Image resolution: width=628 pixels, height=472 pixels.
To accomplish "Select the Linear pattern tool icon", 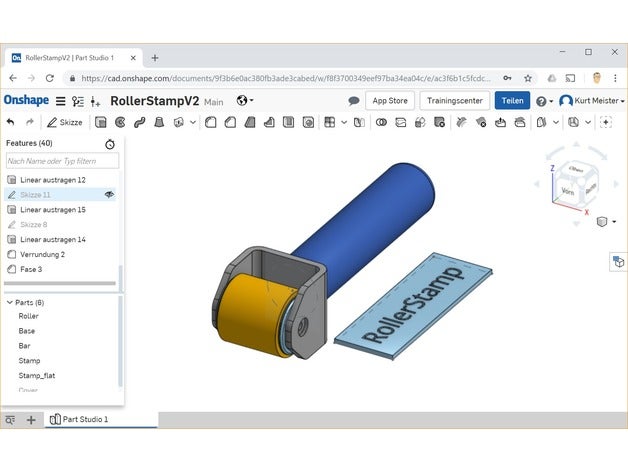I will pyautogui.click(x=330, y=122).
